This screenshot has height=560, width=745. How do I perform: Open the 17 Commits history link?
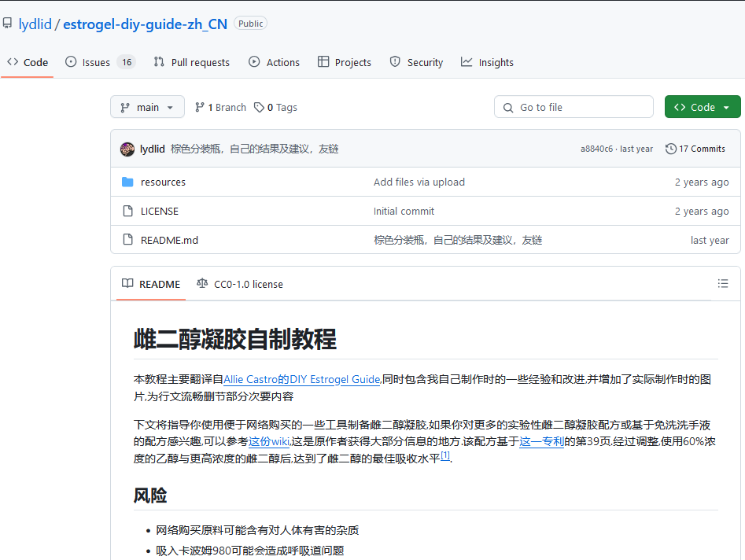coord(695,149)
